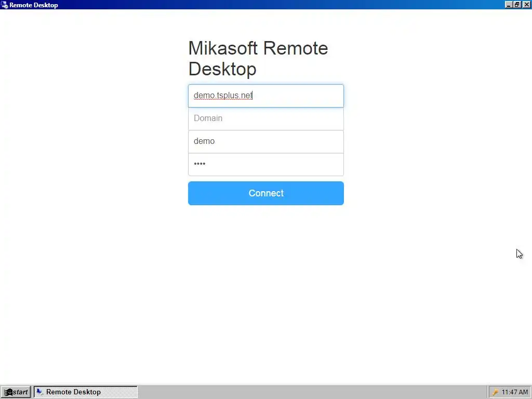Minimize the Remote Desktop window

pos(508,5)
